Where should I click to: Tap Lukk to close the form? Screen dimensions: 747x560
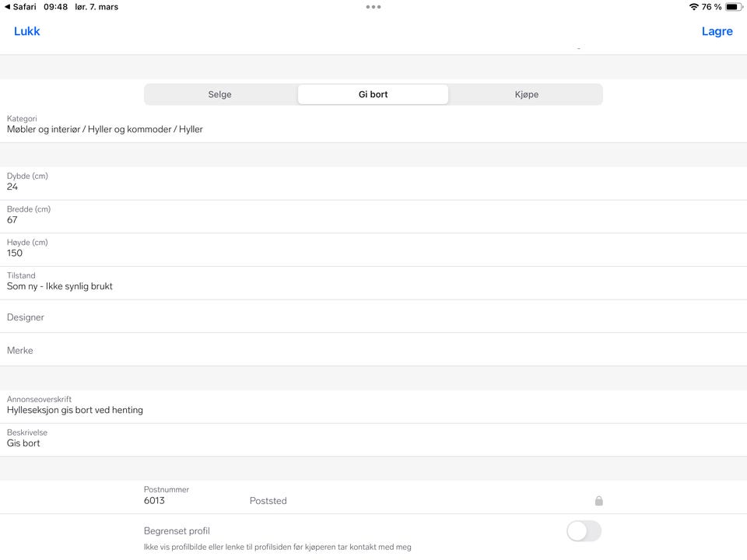tap(26, 31)
